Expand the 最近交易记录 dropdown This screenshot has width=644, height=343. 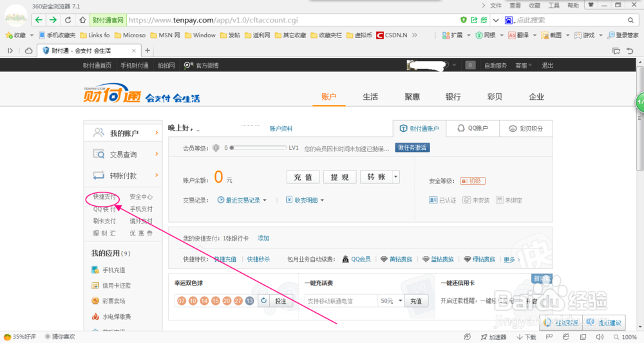[265, 200]
